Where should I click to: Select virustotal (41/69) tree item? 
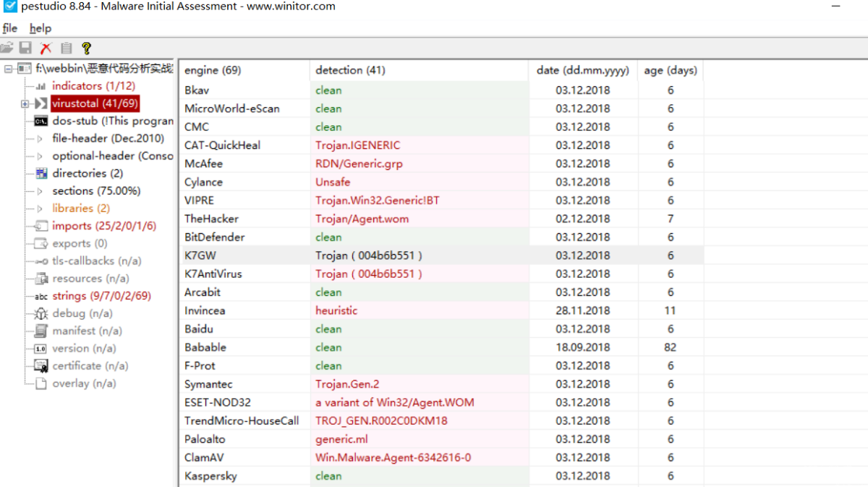click(x=95, y=103)
